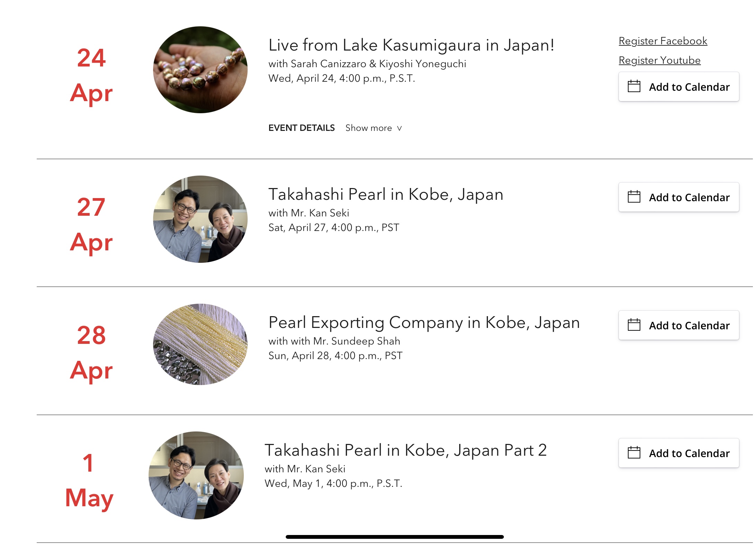756x544 pixels.
Task: Open the Register Facebook link
Action: 662,41
